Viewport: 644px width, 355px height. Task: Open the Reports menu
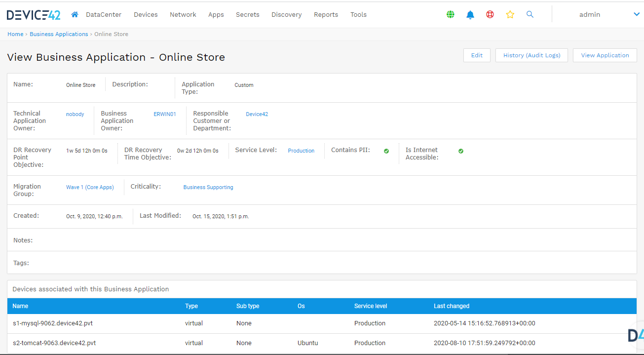click(326, 15)
